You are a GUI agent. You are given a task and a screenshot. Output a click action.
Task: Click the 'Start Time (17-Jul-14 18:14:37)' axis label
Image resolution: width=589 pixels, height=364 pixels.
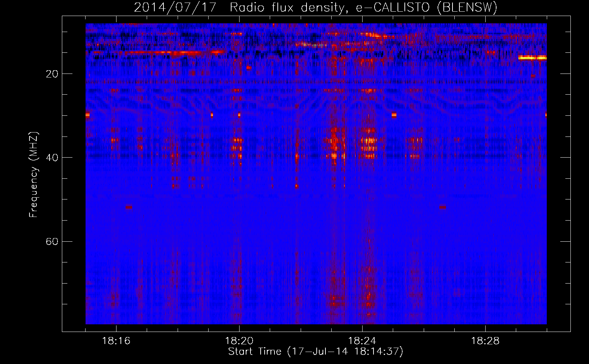click(x=316, y=352)
